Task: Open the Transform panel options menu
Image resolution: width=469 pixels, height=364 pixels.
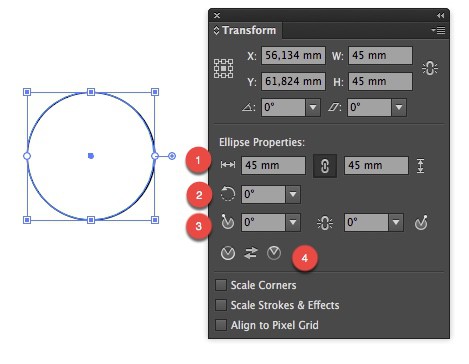Action: [438, 31]
